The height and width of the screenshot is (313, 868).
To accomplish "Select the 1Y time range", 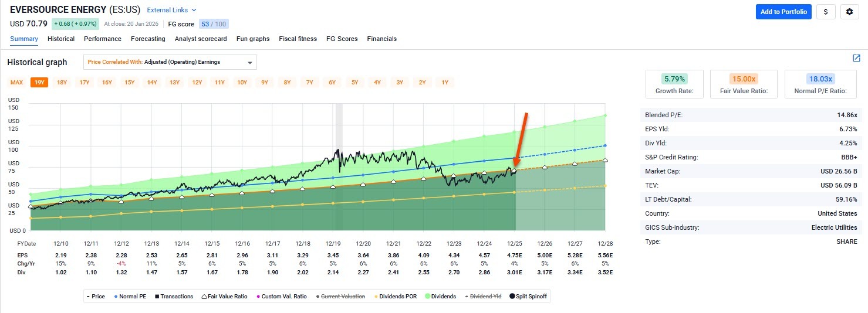I will click(445, 82).
